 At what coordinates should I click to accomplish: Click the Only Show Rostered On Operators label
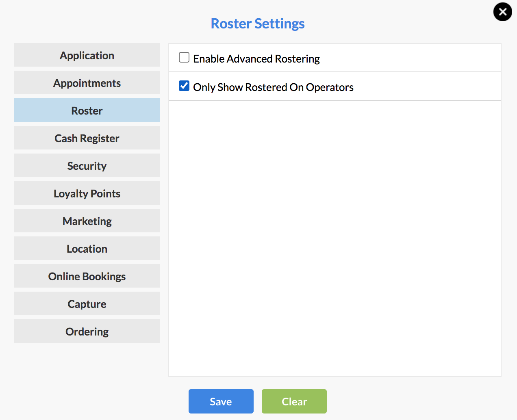click(273, 87)
